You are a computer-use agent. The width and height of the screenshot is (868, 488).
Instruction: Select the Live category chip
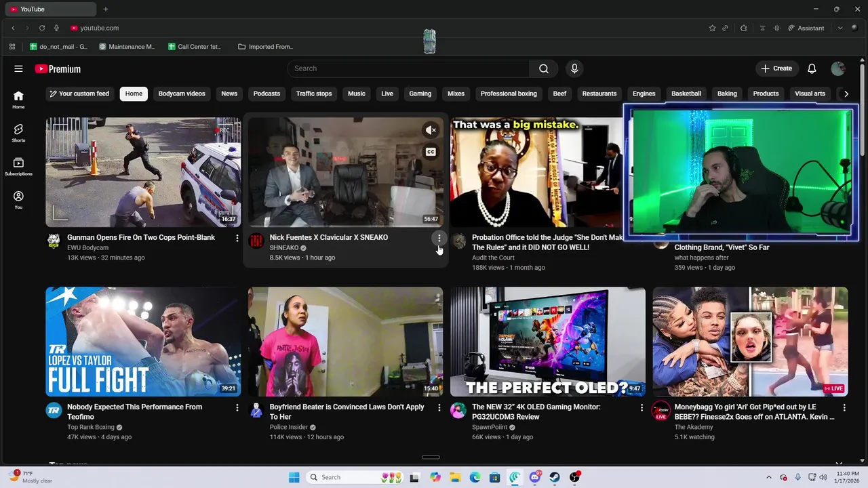pyautogui.click(x=387, y=94)
